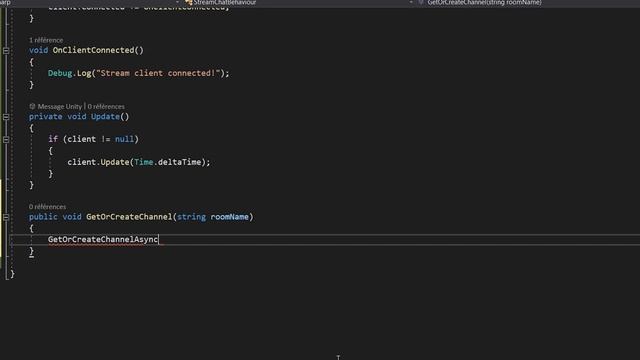
Task: Click the Log call in Debug.Log
Action: coord(84,73)
